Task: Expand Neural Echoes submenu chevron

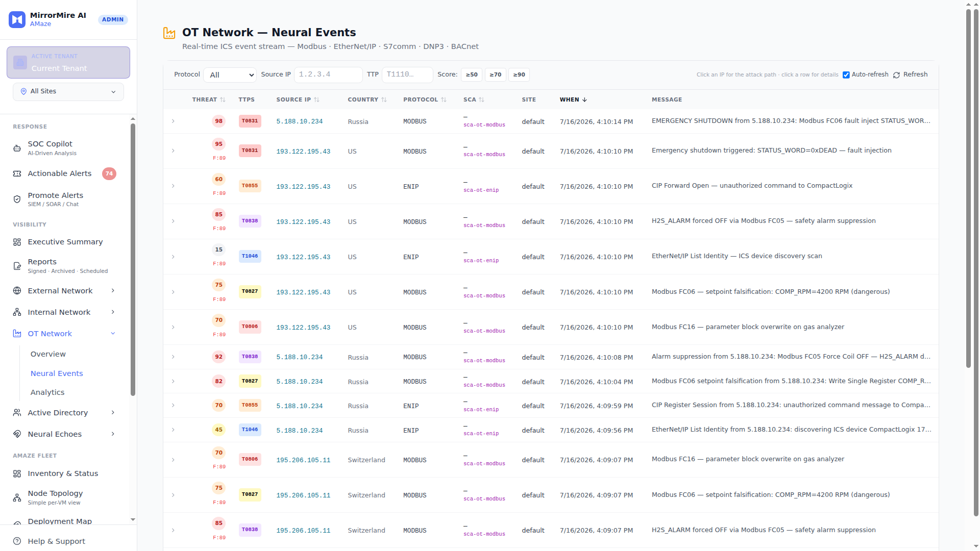Action: click(x=113, y=434)
